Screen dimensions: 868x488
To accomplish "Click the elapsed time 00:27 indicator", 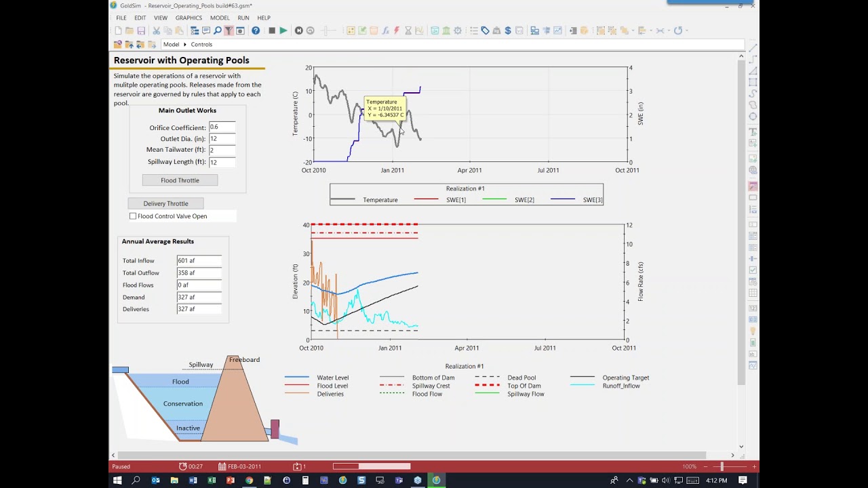I will coord(191,466).
